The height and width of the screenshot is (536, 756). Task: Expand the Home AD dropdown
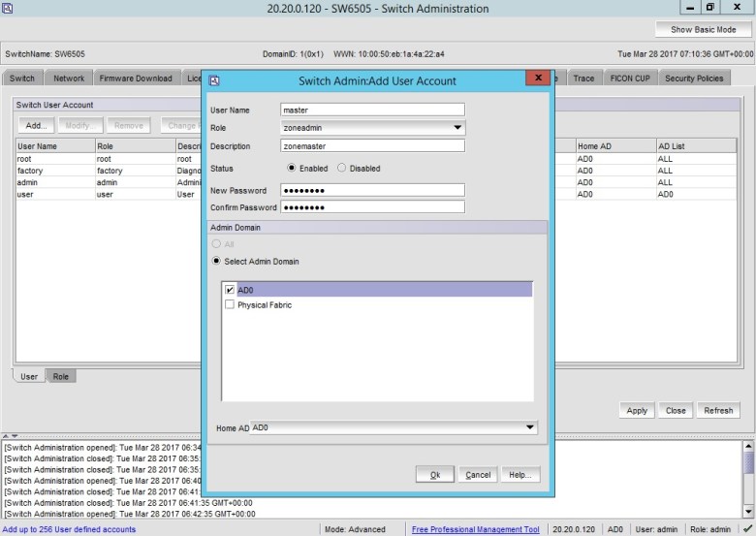529,427
